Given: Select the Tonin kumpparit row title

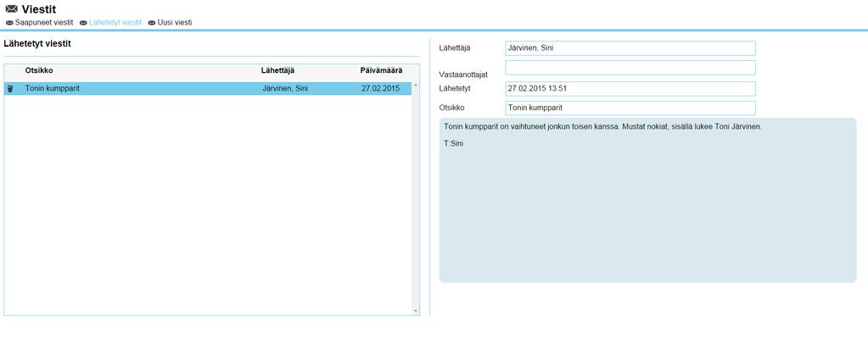Looking at the screenshot, I should point(52,88).
